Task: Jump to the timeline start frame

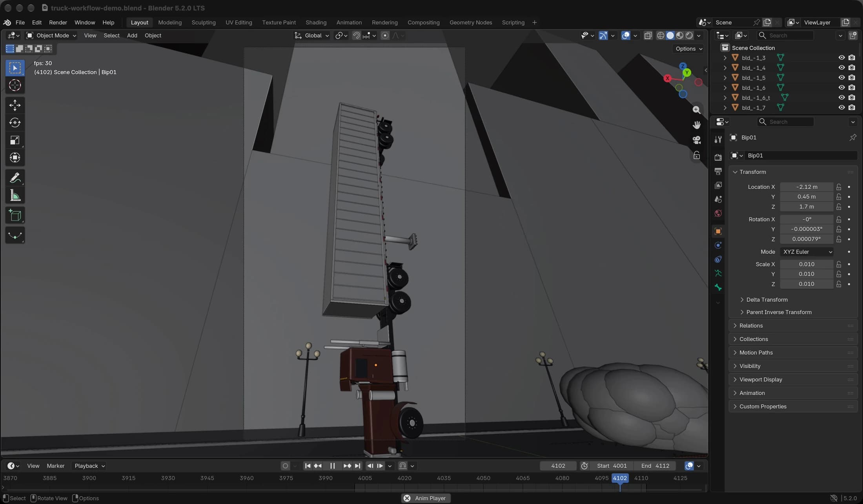Action: pos(308,466)
